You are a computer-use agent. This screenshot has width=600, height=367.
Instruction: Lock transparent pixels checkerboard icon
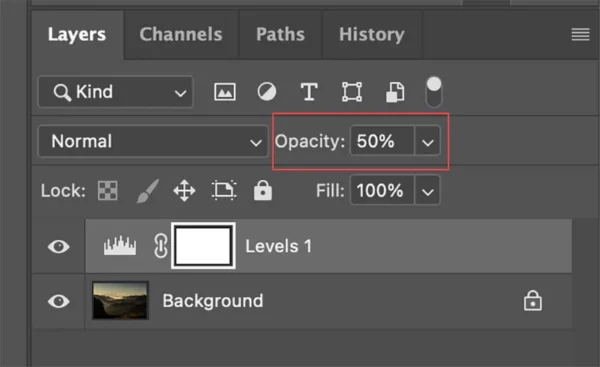[x=108, y=190]
